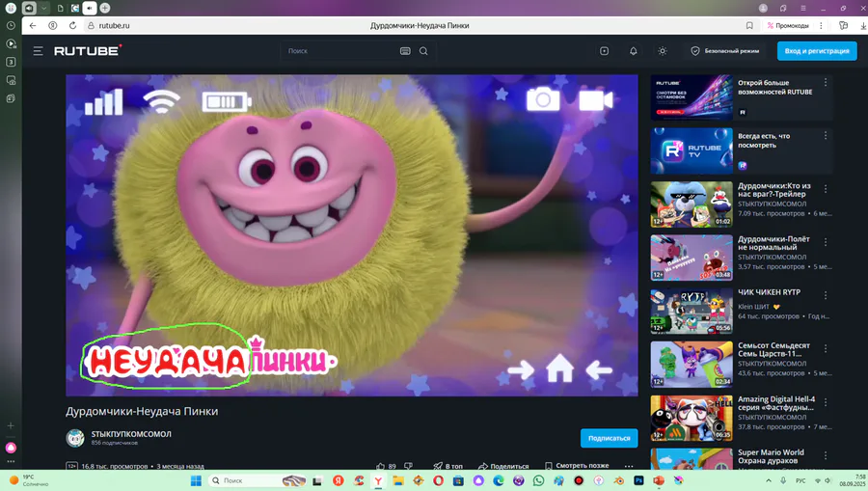Expand the tab group dropdown arrow
Screen dimensions: 868x491
pyautogui.click(x=43, y=8)
